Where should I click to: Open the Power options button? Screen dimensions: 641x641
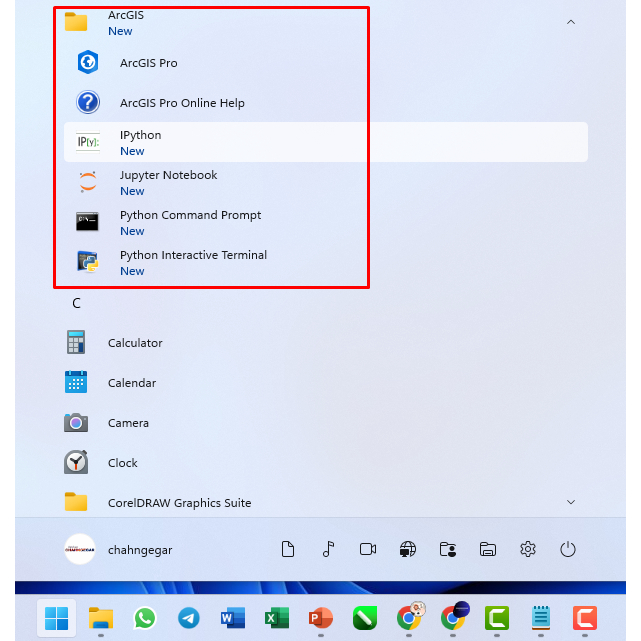[x=568, y=549]
